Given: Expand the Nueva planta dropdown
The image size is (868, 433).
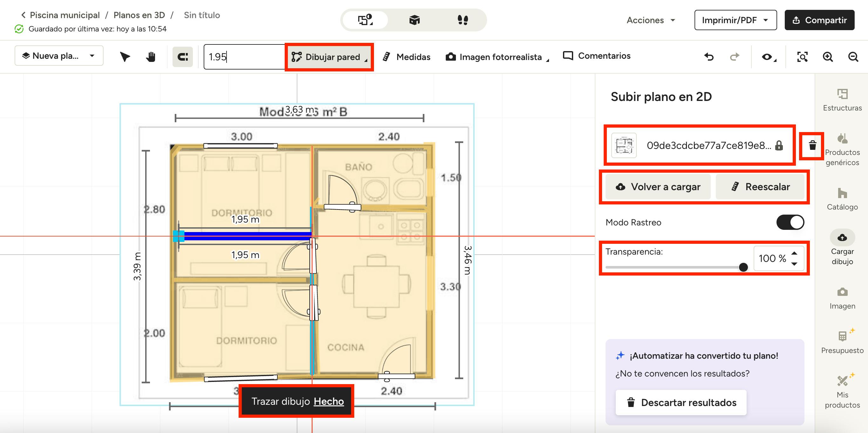Looking at the screenshot, I should [59, 56].
